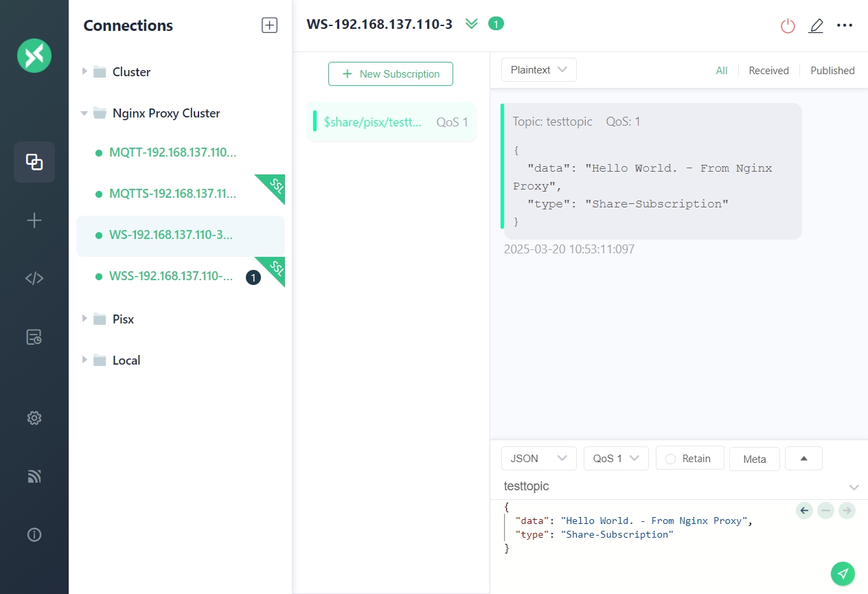Click the plus icon to add connection

(34, 220)
